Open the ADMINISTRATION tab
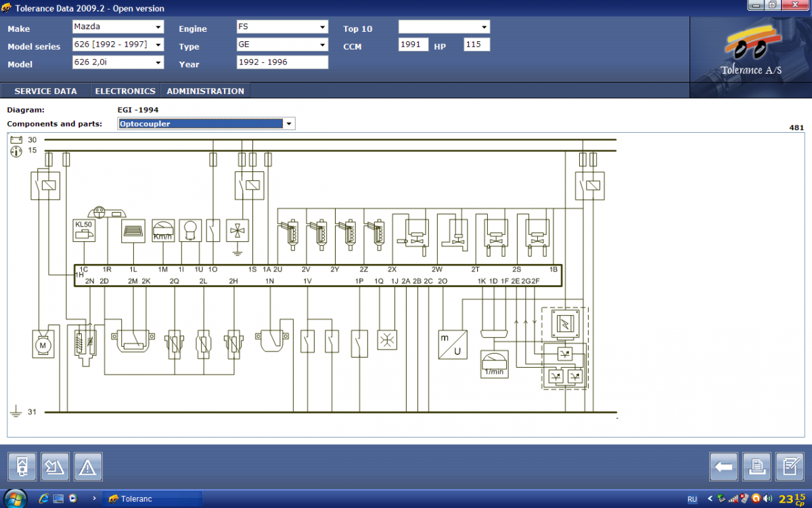Viewport: 812px width, 508px height. coord(206,91)
